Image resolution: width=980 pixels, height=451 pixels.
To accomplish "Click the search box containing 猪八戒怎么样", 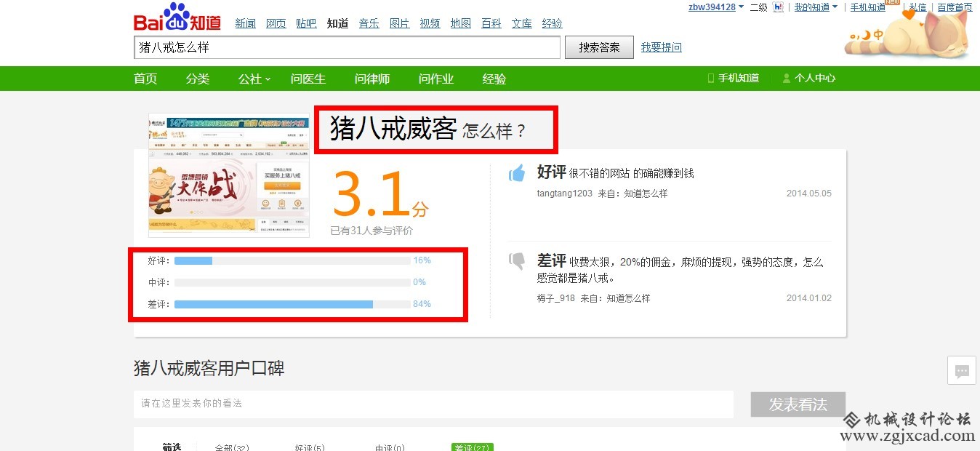I will [348, 47].
